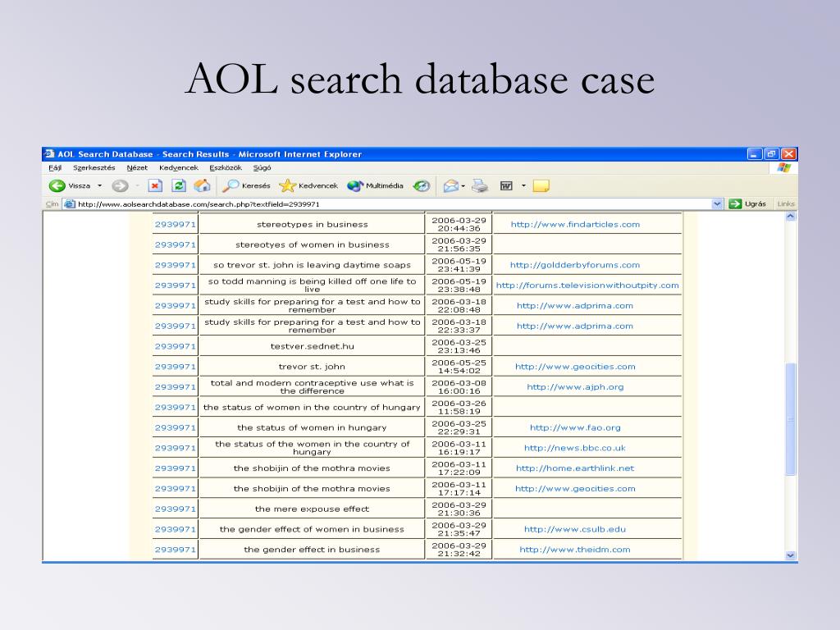Viewport: 840px width, 630px height.
Task: Open the http://home.earthlink.net link
Action: (x=575, y=468)
